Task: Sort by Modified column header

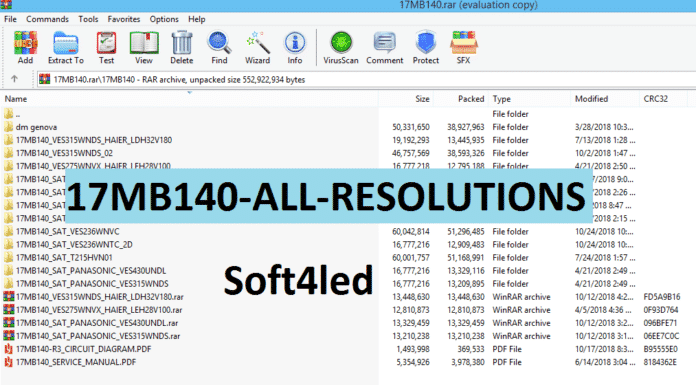Action: (x=605, y=99)
